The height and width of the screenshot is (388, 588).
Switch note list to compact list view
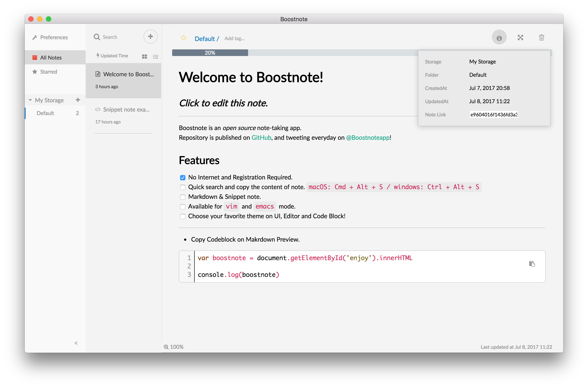coord(156,57)
